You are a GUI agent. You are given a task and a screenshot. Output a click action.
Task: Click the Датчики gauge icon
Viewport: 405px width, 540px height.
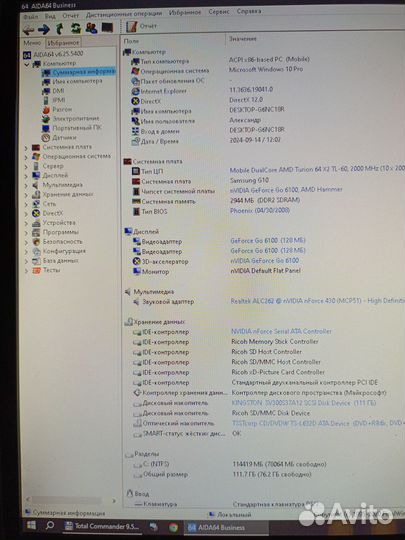(46, 138)
